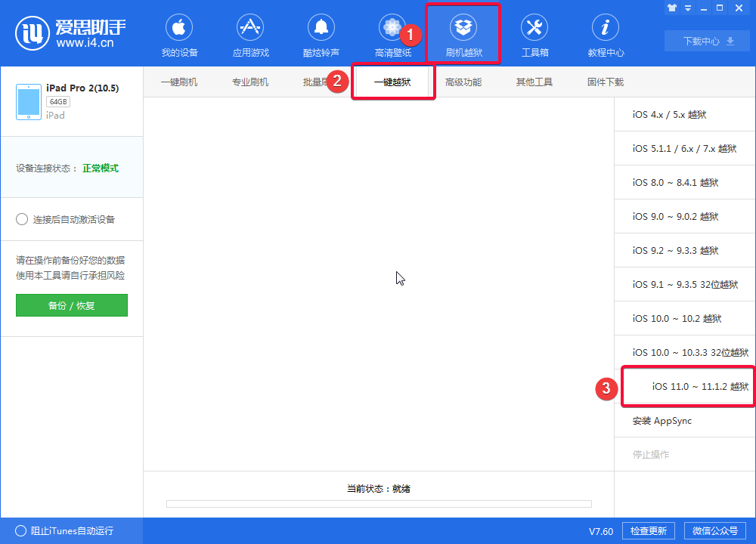Screen dimensions: 756x544
Task: Click the iPad Pro device thumbnail
Action: coord(28,100)
